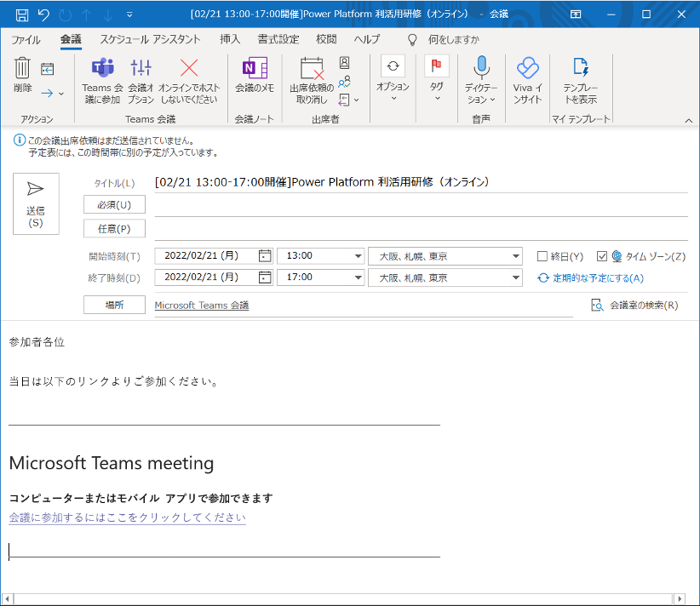This screenshot has width=700, height=606.
Task: Open the ファイル tab
Action: click(26, 40)
